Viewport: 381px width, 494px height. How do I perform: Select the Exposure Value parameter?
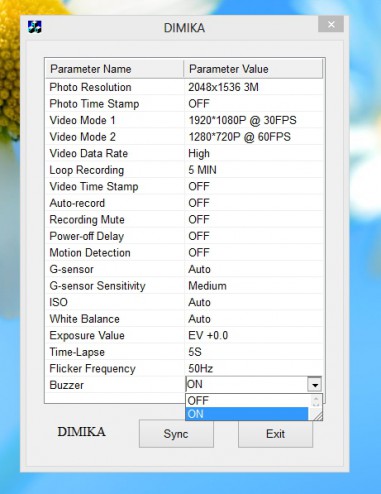point(87,335)
